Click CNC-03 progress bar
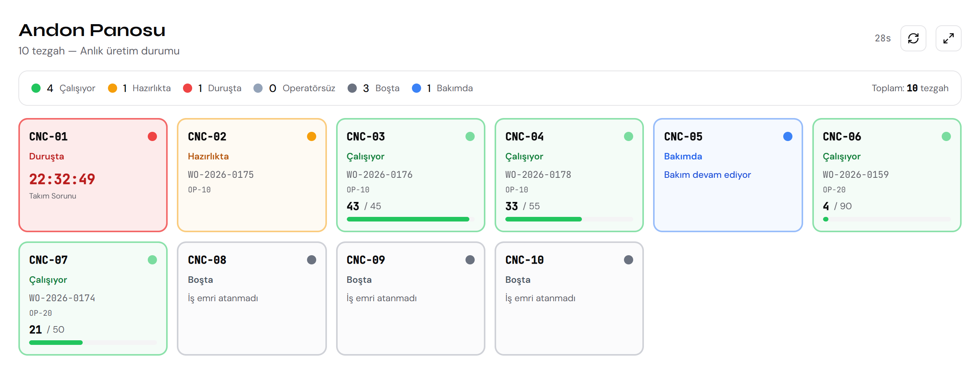 [410, 219]
